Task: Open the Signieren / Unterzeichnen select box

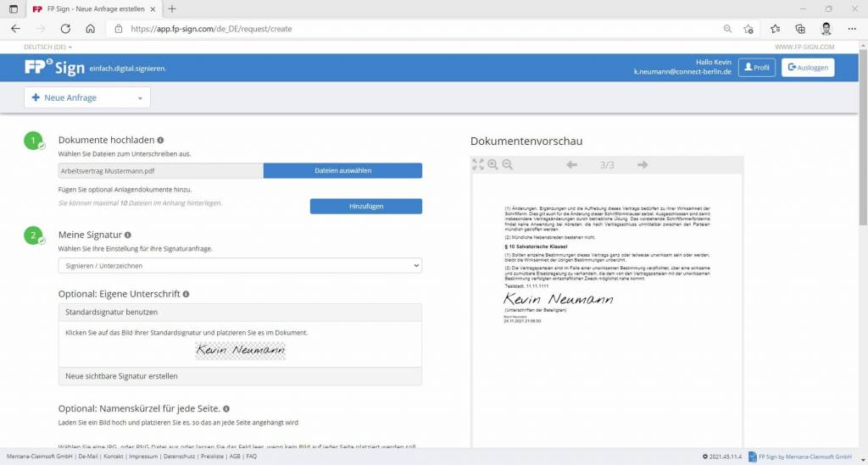Action: click(x=240, y=266)
